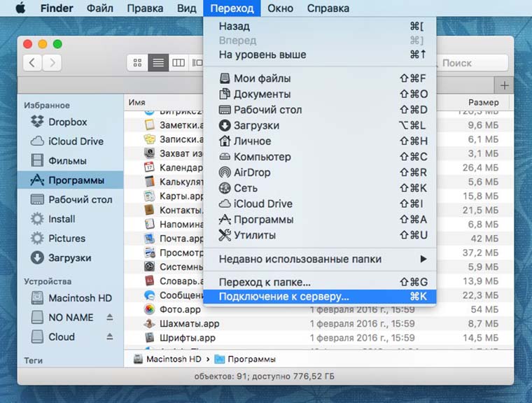
Task: Close the open Переход menu
Action: pyautogui.click(x=232, y=8)
